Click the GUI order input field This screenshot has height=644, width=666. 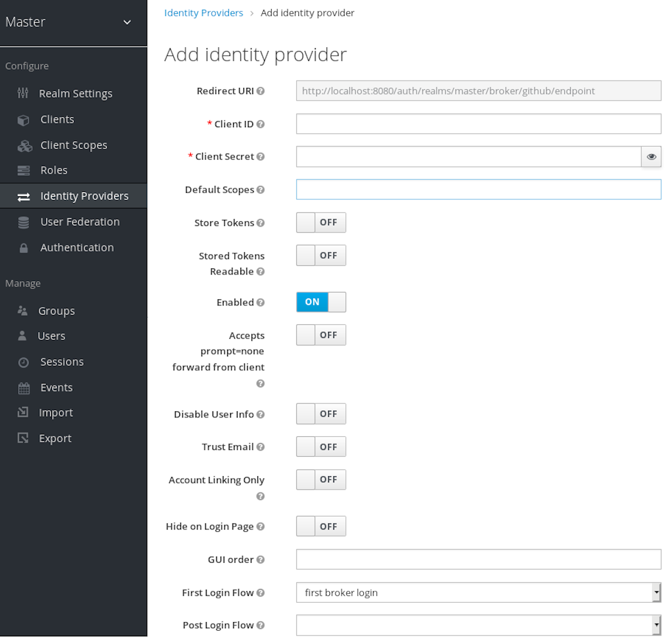tap(478, 559)
